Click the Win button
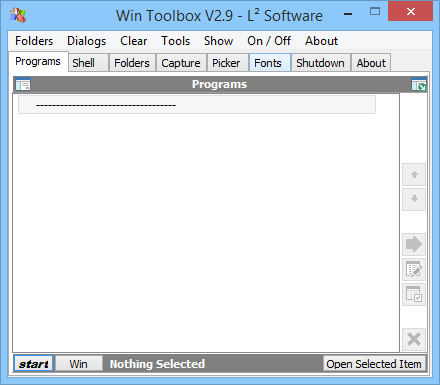The height and width of the screenshot is (385, 440). [x=79, y=364]
